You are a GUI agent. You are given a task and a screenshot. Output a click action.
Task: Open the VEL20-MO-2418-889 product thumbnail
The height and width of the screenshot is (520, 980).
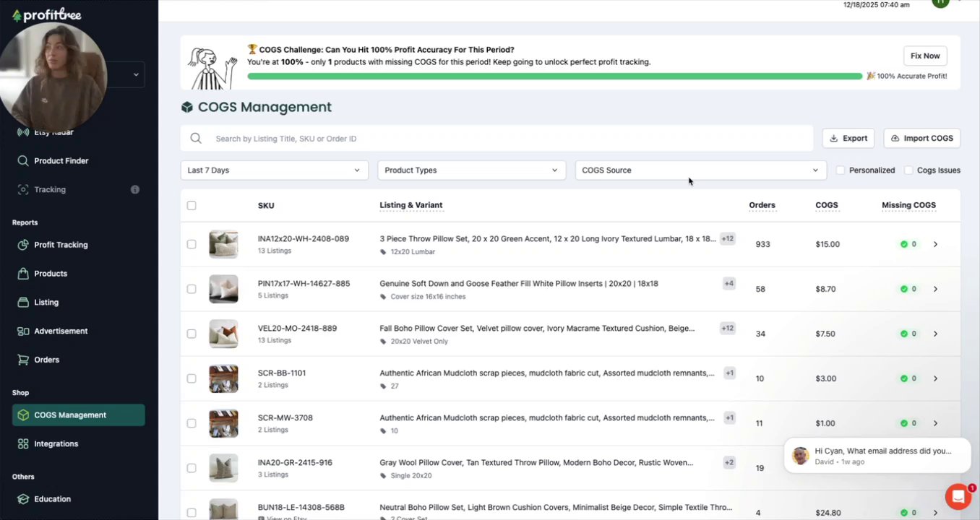[223, 334]
